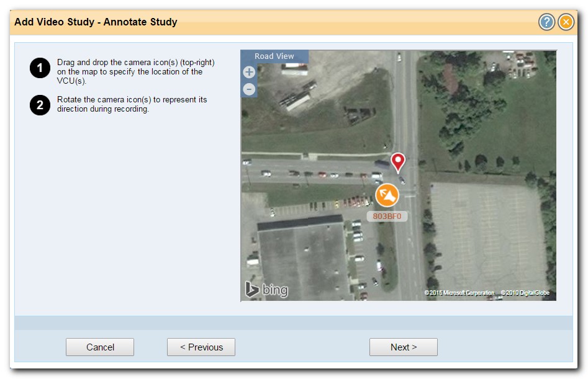The image size is (588, 379).
Task: Cancel the Add Video Study wizard
Action: (x=99, y=347)
